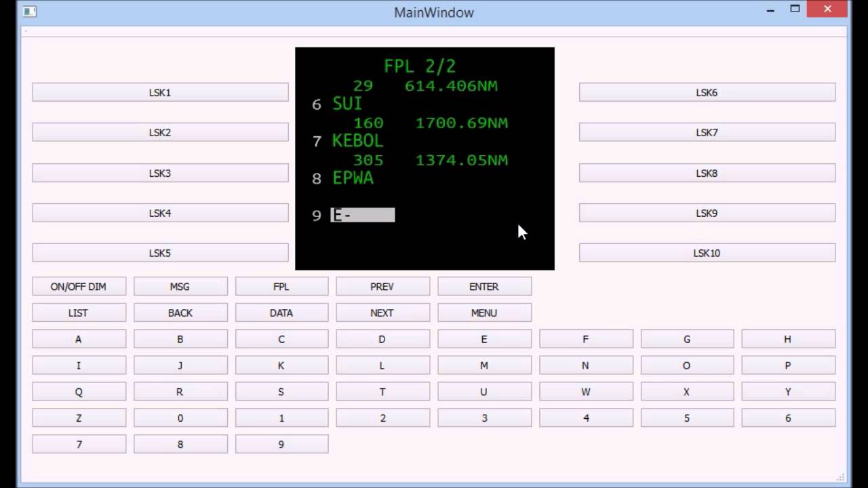Click the letter I key

click(x=79, y=365)
